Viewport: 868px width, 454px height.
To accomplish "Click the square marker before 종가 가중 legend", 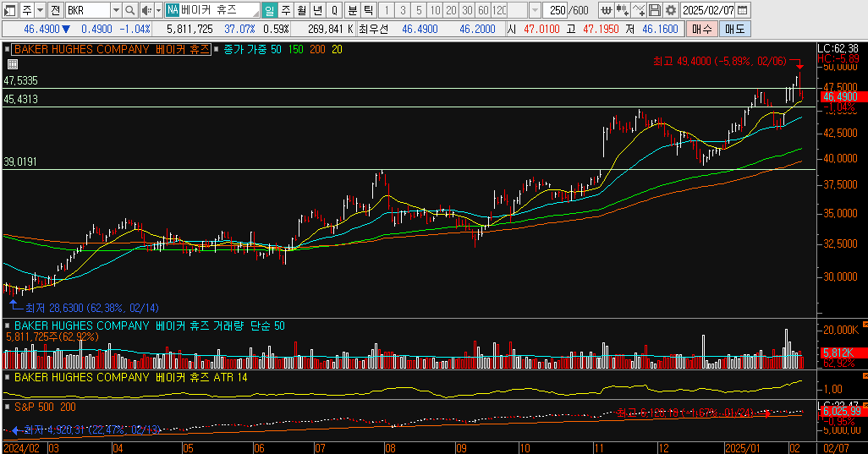I will (x=216, y=50).
